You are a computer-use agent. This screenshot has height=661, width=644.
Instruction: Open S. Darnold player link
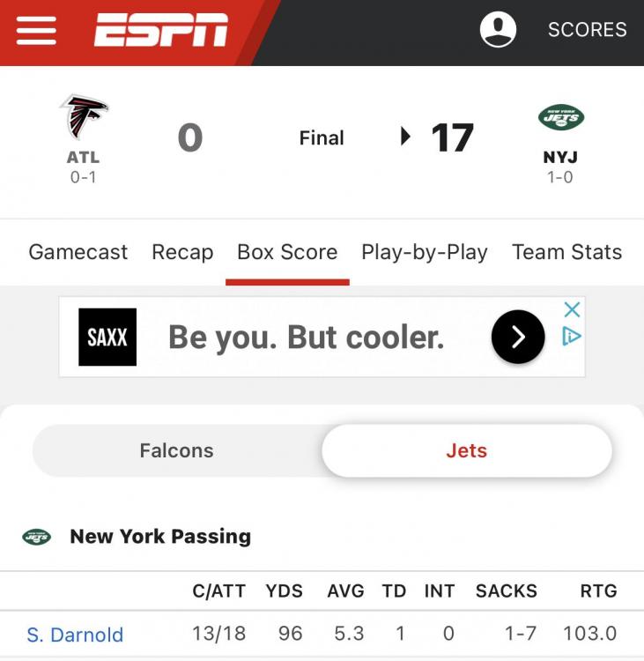(x=75, y=635)
